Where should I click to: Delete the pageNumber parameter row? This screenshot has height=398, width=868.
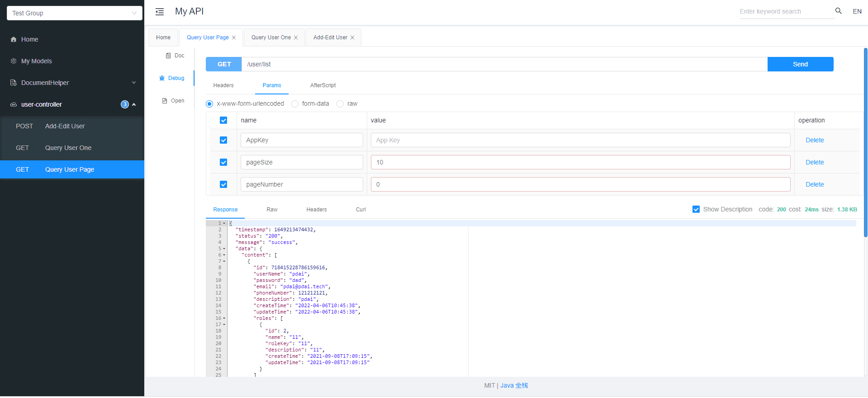click(x=815, y=184)
